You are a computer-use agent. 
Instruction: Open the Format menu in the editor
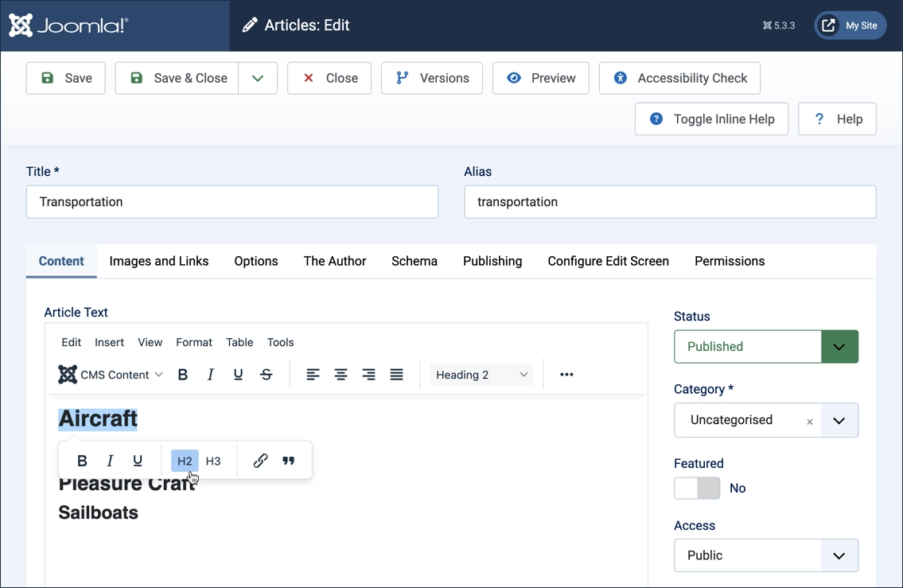(193, 342)
